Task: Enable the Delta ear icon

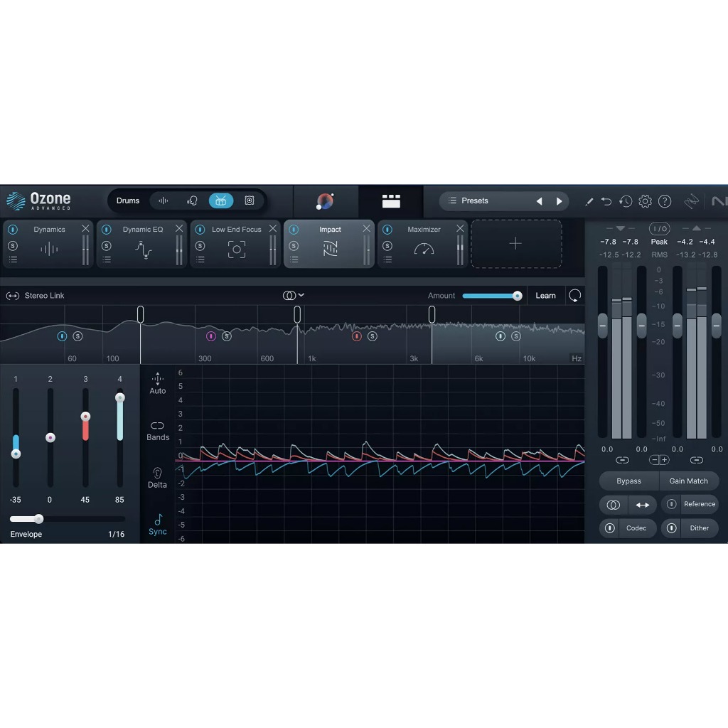Action: click(157, 478)
